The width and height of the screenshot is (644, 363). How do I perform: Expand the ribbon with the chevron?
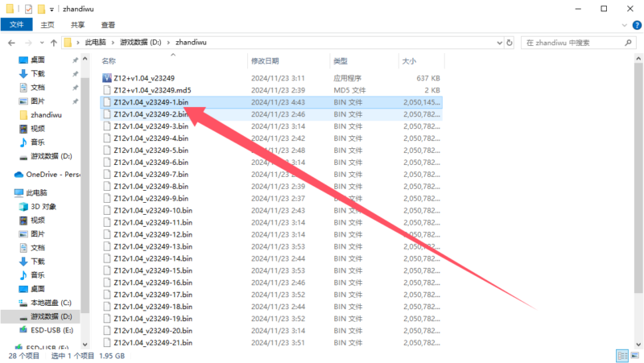tap(623, 25)
